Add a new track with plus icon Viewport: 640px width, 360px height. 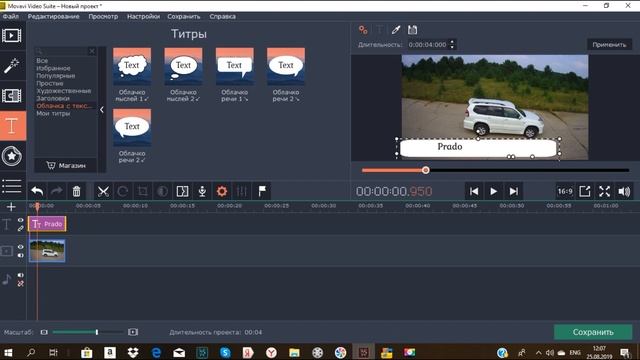11,207
